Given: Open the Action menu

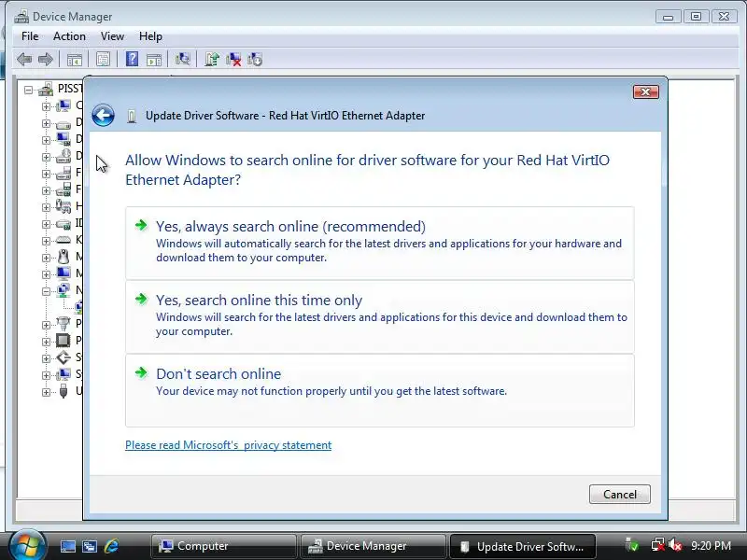Looking at the screenshot, I should [x=69, y=36].
